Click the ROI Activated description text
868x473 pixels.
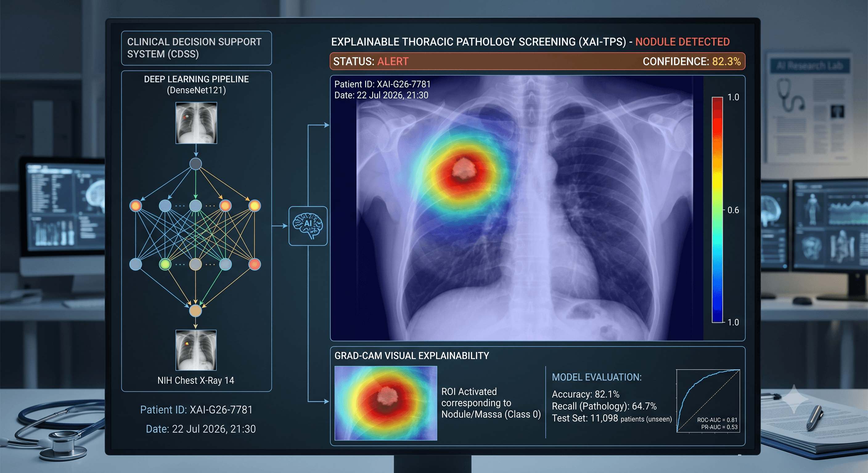pos(491,403)
